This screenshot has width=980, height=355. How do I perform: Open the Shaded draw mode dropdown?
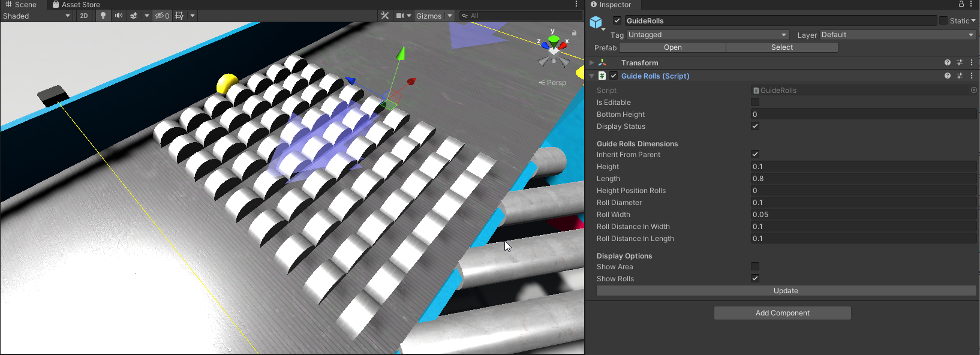[x=36, y=16]
